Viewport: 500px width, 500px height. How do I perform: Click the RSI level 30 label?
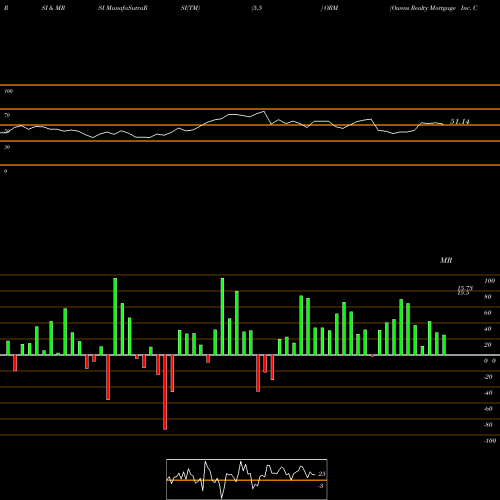(x=7, y=147)
